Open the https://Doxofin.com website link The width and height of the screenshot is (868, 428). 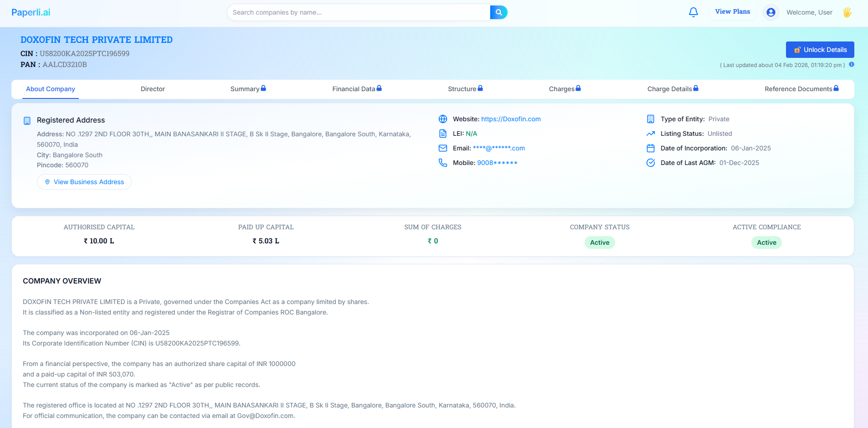(x=511, y=119)
